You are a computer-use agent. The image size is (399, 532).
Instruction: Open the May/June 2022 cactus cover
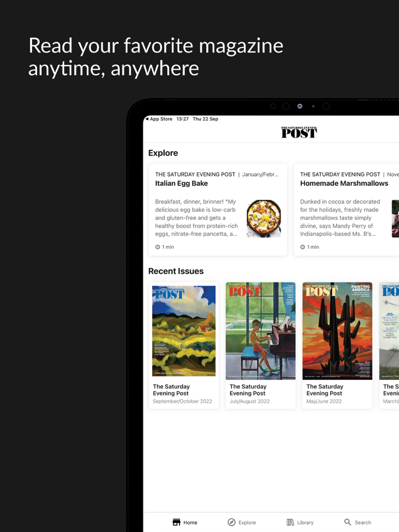337,331
